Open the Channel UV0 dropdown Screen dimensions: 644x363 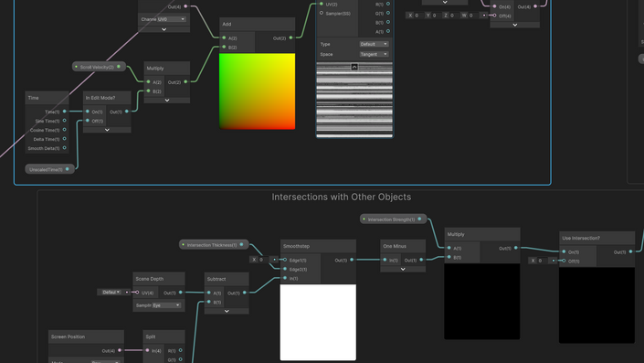(x=172, y=19)
